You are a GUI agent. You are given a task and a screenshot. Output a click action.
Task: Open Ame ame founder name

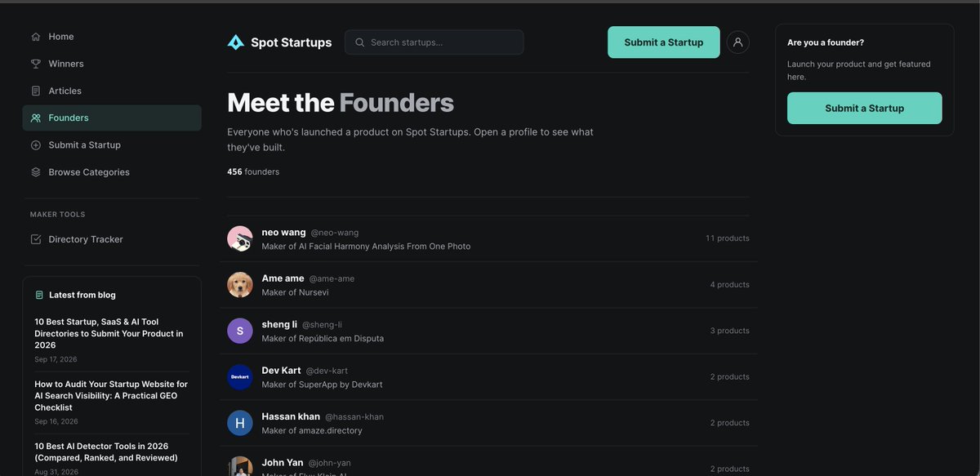[x=283, y=278]
